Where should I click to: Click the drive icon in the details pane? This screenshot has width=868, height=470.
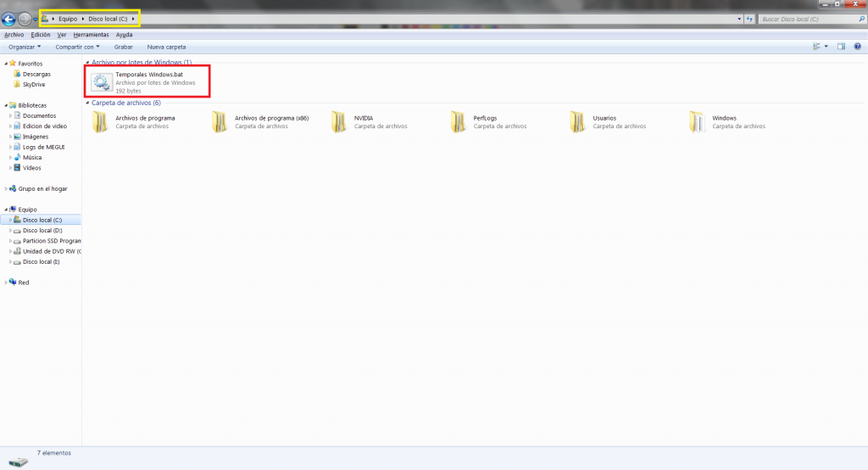coord(18,462)
